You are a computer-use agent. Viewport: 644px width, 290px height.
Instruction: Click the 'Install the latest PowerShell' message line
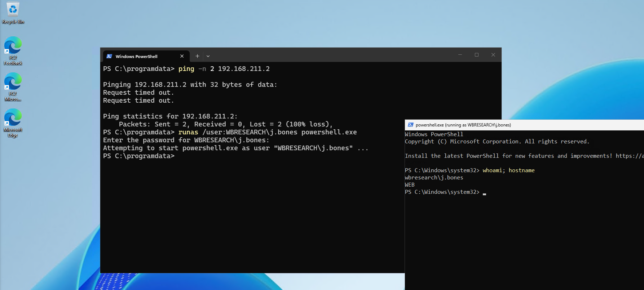tap(524, 156)
